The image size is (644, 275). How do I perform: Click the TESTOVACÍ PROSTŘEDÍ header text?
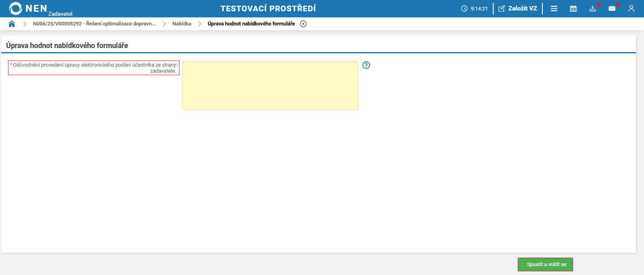pos(268,8)
